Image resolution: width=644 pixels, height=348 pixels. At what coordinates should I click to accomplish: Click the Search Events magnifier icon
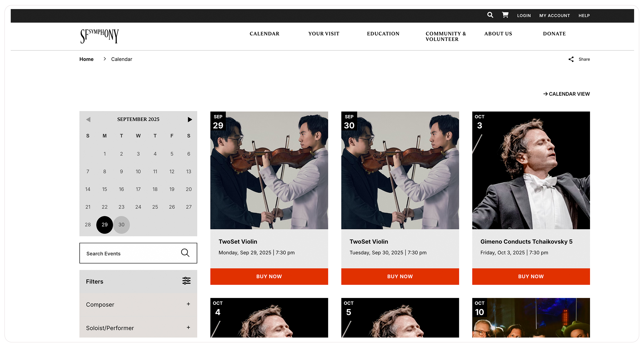coord(185,253)
